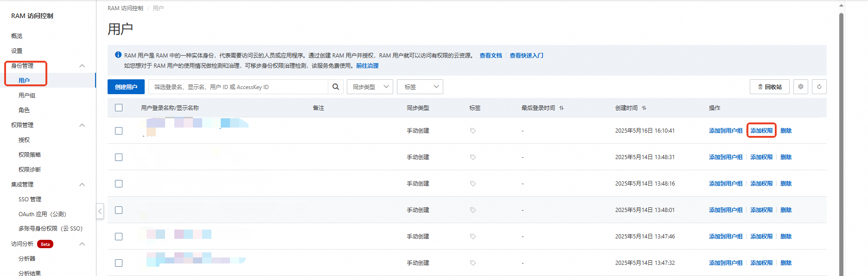The image size is (868, 276).
Task: Open 概览 in the sidebar
Action: coord(17,36)
